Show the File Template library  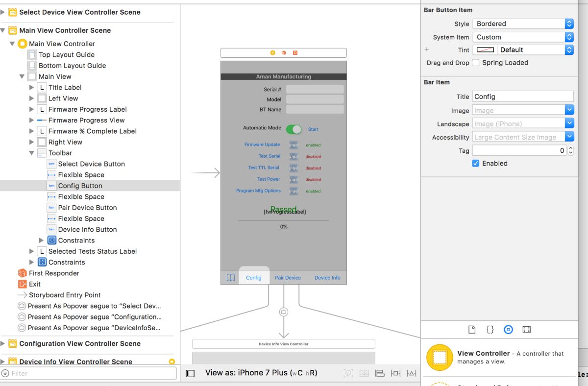coord(472,330)
